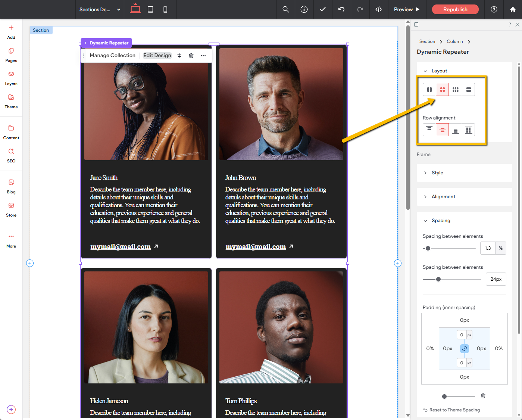Go to Section in the breadcrumb
Image resolution: width=522 pixels, height=420 pixels.
tap(427, 41)
